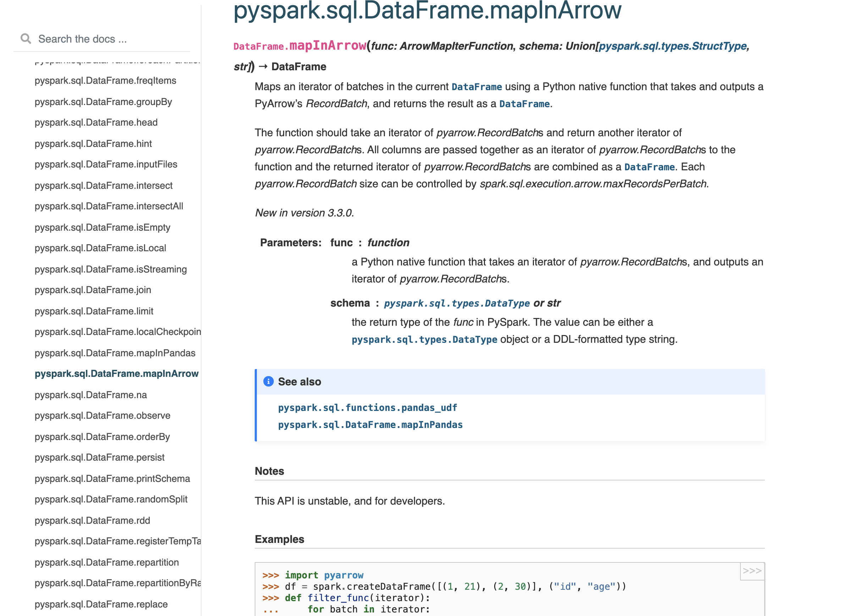Follow the pyspark.sql.types.StructType signature link
This screenshot has width=855, height=616.
(672, 46)
